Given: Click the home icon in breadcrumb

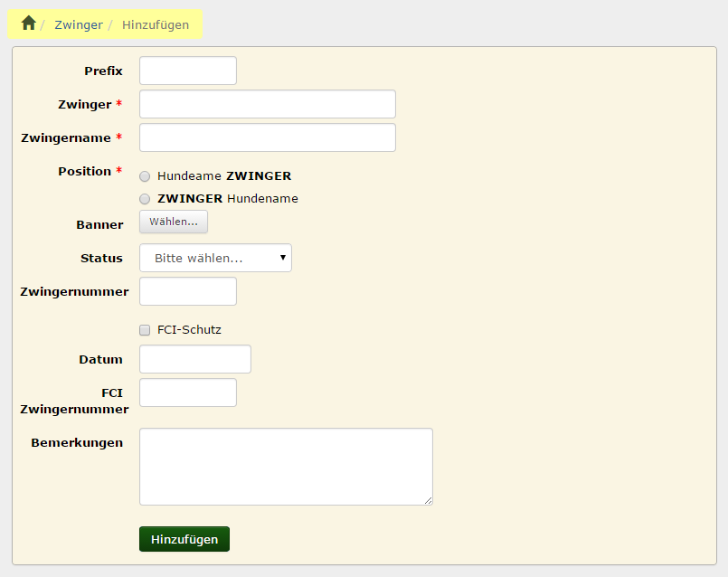Looking at the screenshot, I should coord(29,24).
